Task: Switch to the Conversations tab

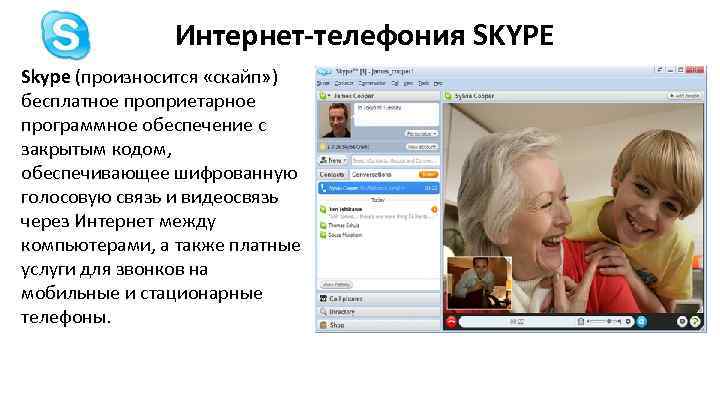Action: 371,174
